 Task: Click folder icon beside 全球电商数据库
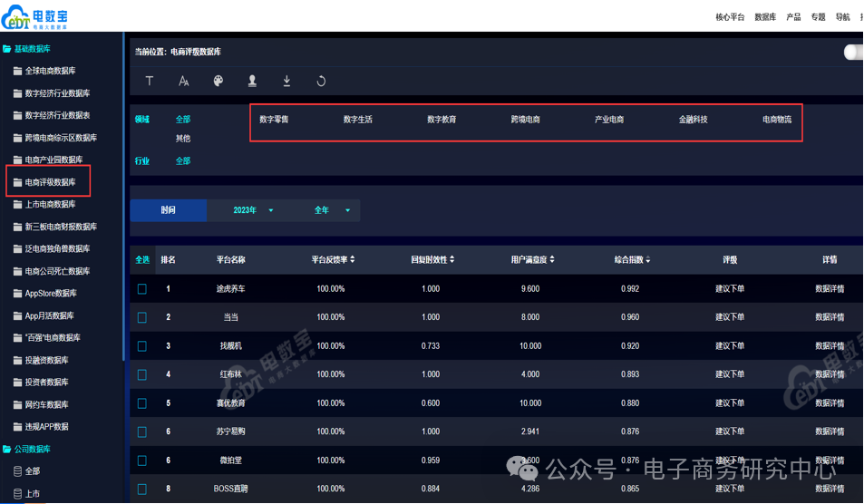(x=17, y=71)
